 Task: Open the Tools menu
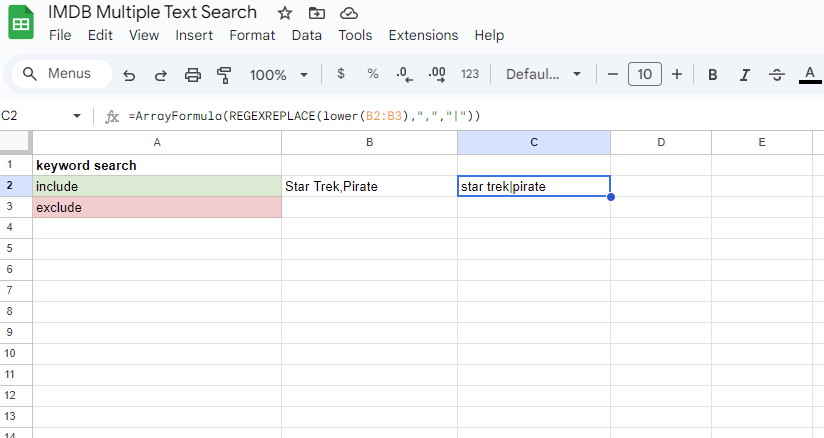coord(355,35)
